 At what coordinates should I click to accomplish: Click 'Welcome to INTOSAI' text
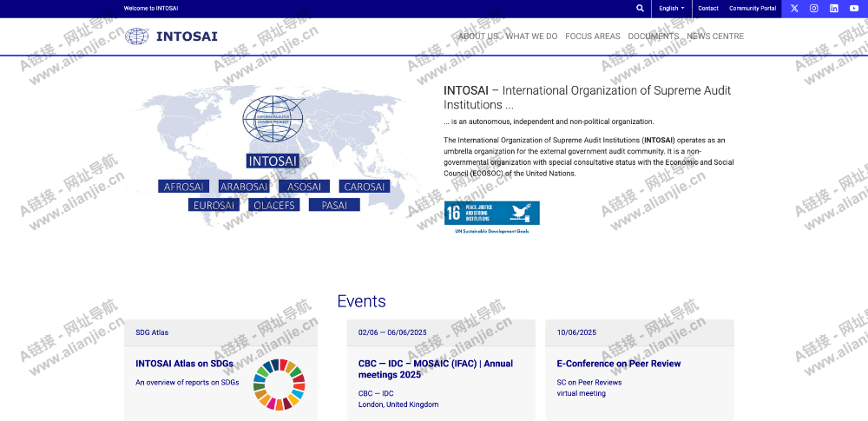tap(151, 9)
